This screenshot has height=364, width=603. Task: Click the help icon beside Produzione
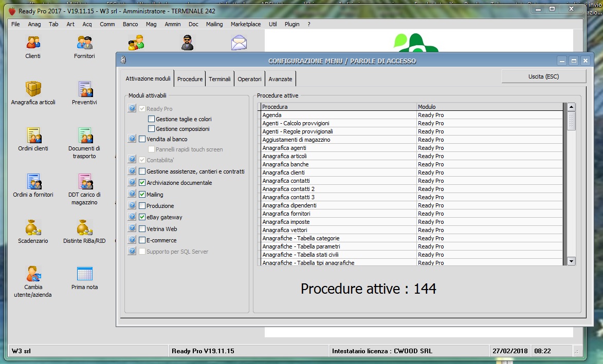pos(132,205)
